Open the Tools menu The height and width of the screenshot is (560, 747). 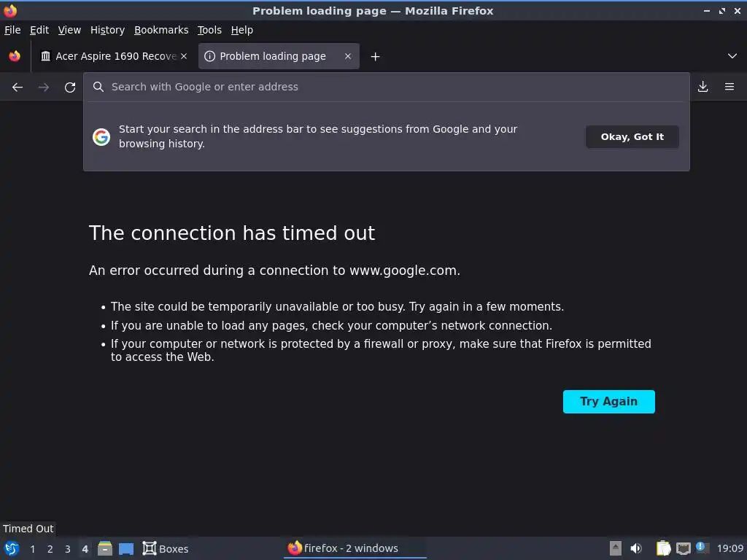coord(209,30)
